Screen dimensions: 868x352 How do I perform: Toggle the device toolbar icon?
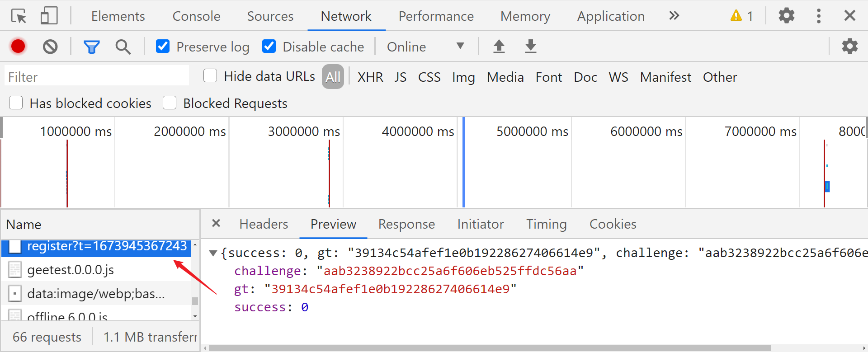click(x=49, y=16)
